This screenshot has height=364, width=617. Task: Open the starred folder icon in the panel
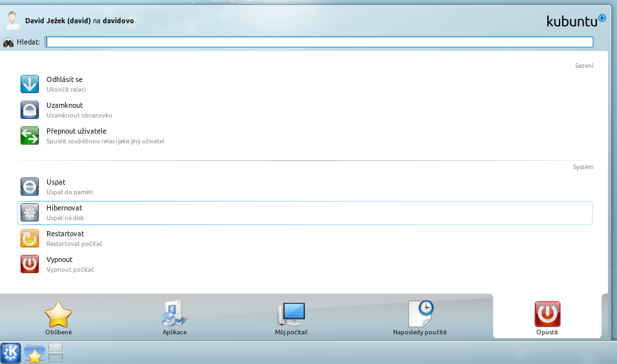click(x=34, y=353)
